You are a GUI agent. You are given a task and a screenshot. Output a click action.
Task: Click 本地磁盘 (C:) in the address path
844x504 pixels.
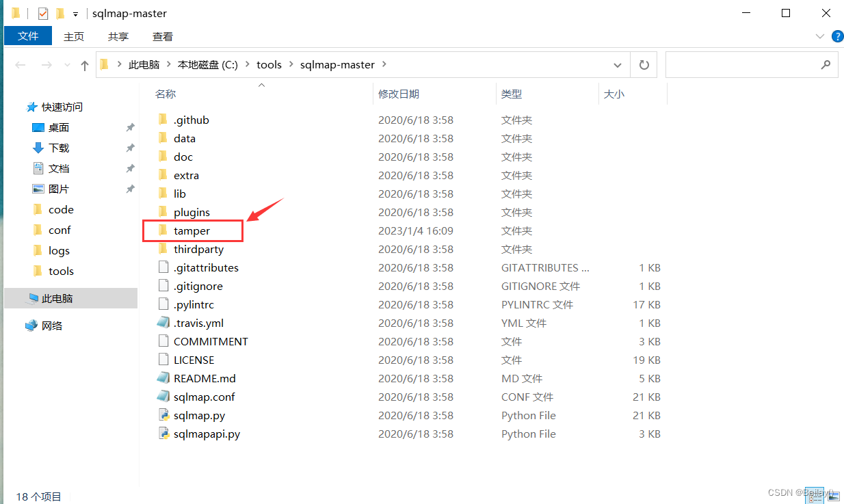208,65
